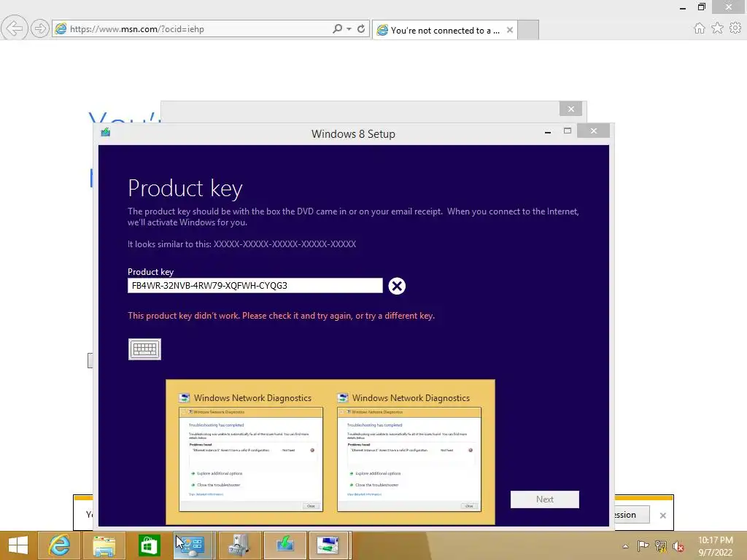
Task: Open the clock showing 10:17 PM
Action: coord(716,546)
